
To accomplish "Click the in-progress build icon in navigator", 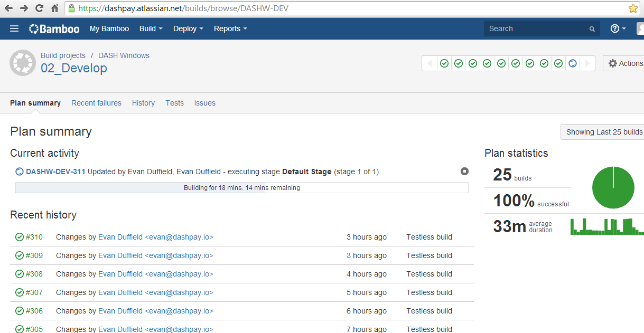I will 573,63.
